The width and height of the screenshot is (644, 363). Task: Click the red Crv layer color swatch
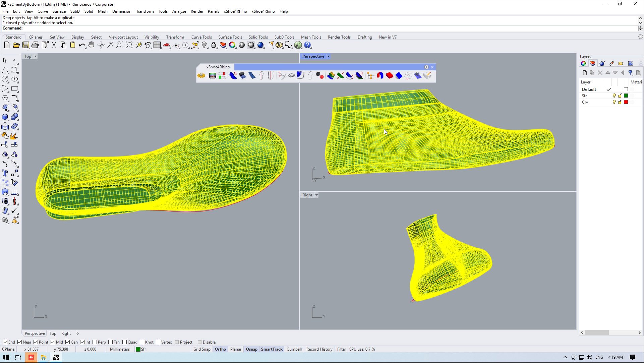pyautogui.click(x=626, y=102)
